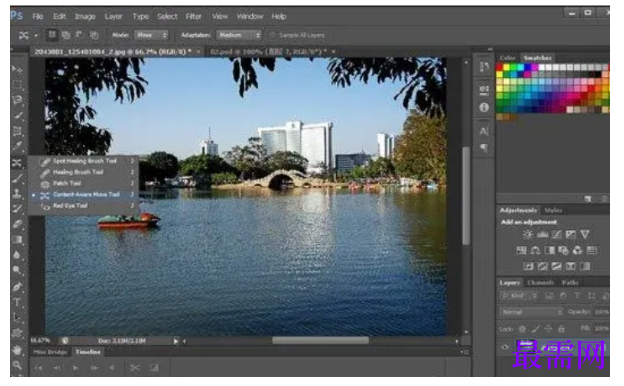Select the Custom Shape tool
The image size is (624, 386).
coord(17,333)
